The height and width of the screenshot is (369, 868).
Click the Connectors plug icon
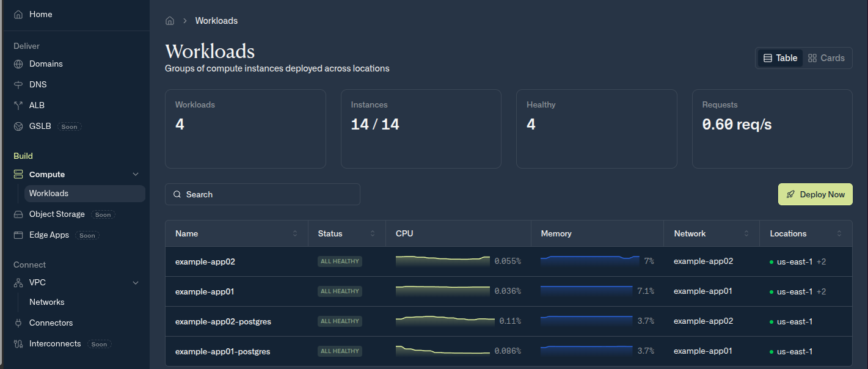point(18,323)
